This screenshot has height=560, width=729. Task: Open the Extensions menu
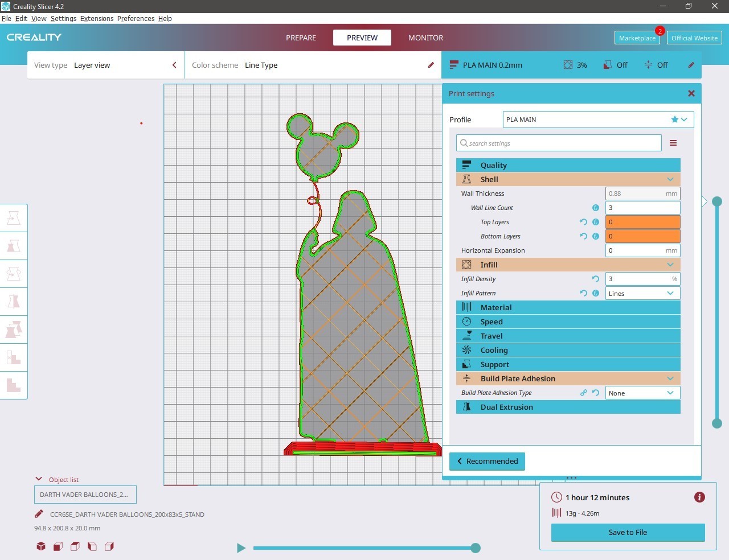(97, 18)
